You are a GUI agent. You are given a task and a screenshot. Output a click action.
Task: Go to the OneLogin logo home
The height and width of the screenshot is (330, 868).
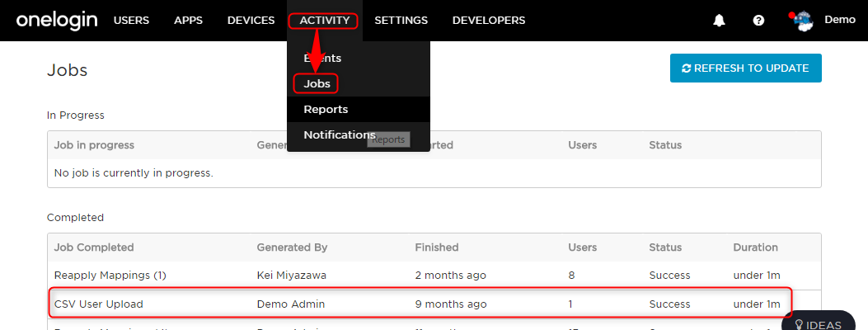pos(57,21)
